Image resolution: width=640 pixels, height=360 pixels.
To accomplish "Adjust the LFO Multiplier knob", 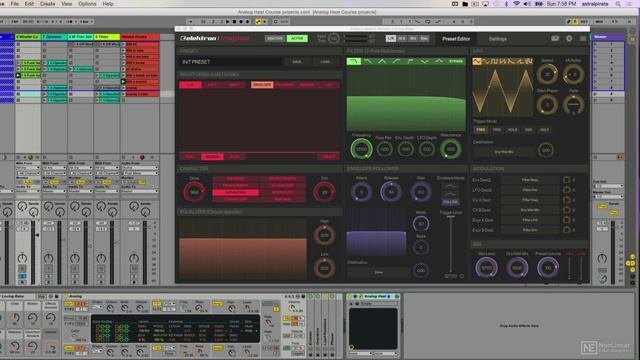I will click(573, 74).
